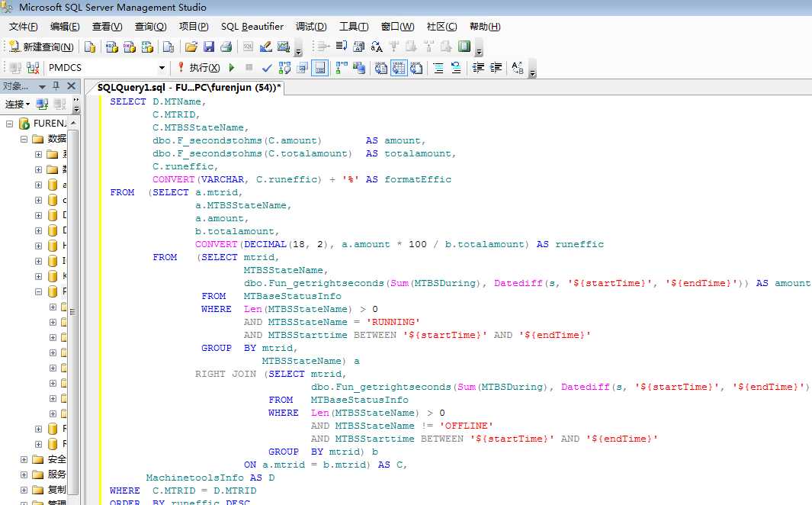
Task: Click the pencil design icon
Action: (265, 47)
